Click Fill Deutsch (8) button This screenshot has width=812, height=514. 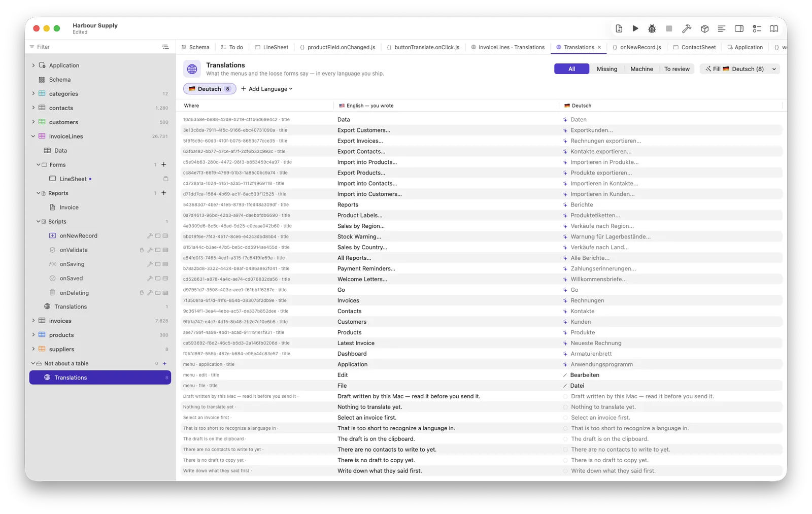734,69
